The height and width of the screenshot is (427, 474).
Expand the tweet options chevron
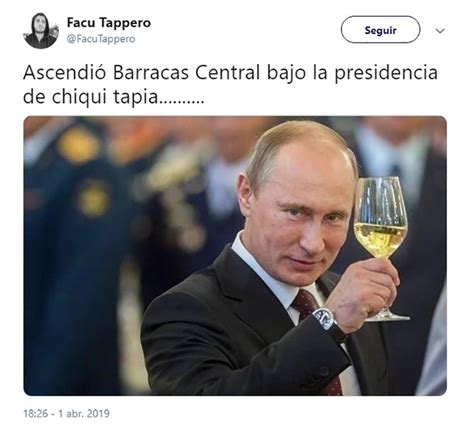440,31
